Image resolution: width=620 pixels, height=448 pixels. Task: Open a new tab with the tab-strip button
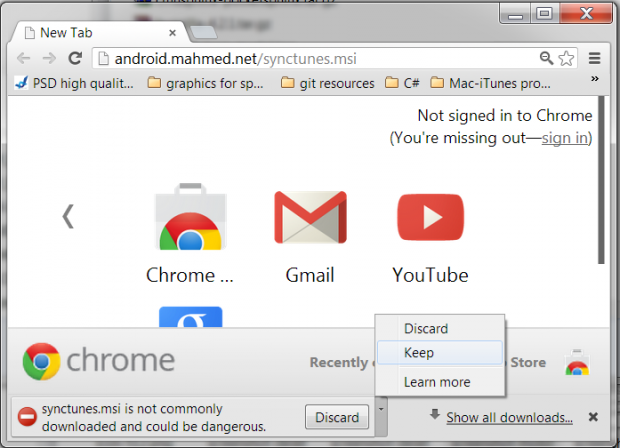point(203,32)
